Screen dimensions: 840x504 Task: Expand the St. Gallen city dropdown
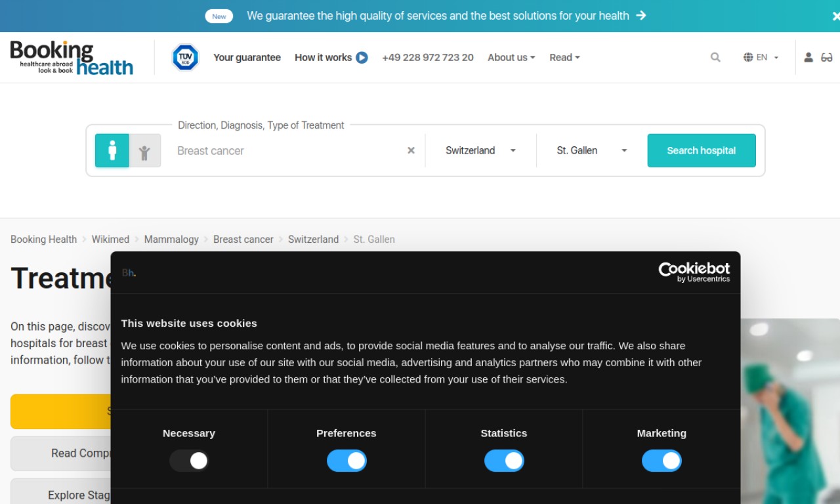pyautogui.click(x=592, y=150)
